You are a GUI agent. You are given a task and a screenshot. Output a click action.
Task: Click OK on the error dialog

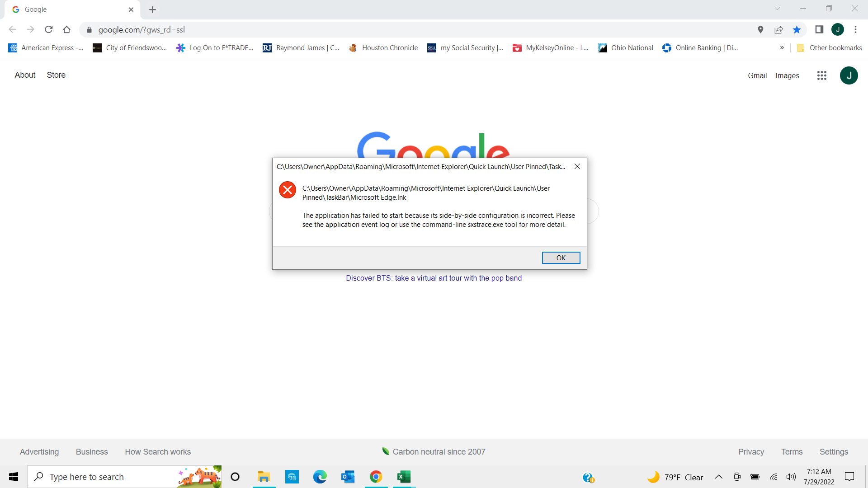click(x=561, y=258)
